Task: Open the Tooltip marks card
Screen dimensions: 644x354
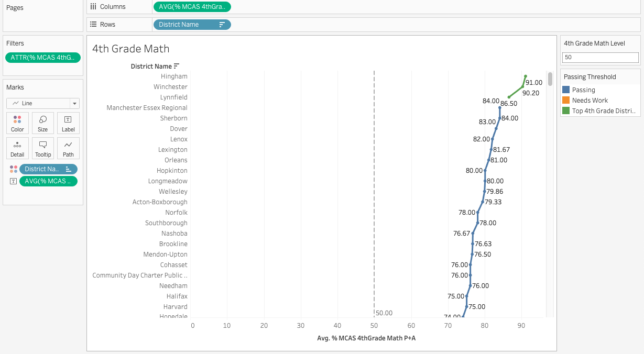Action: point(43,148)
